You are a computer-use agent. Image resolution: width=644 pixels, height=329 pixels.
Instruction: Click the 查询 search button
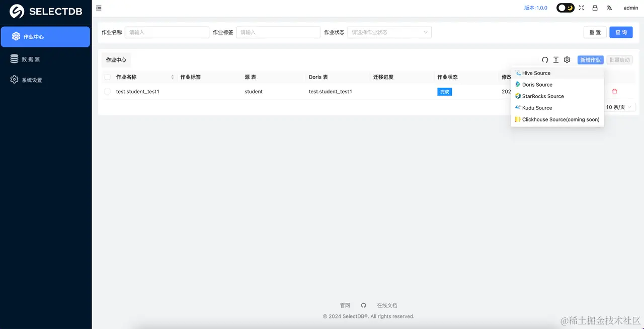tap(621, 32)
